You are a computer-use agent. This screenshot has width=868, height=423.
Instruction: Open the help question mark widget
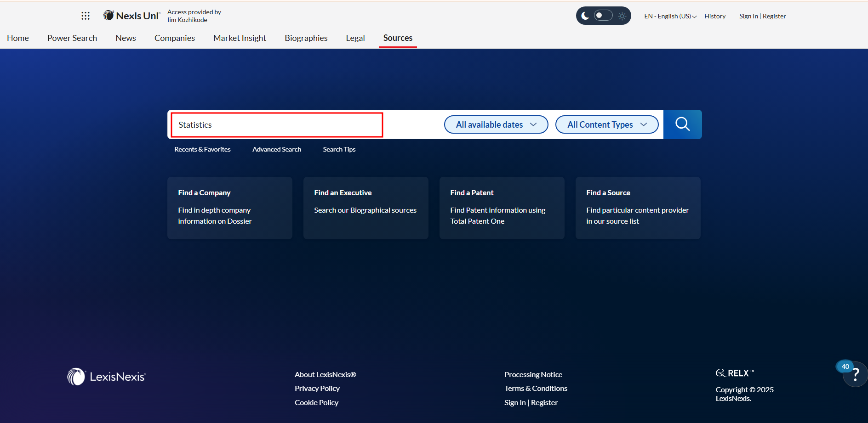pyautogui.click(x=855, y=375)
